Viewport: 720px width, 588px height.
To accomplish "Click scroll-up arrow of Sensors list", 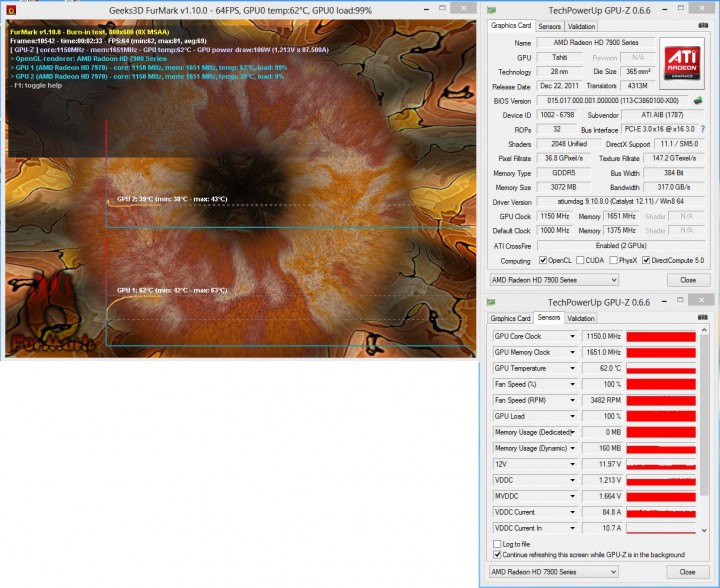I will pyautogui.click(x=704, y=330).
